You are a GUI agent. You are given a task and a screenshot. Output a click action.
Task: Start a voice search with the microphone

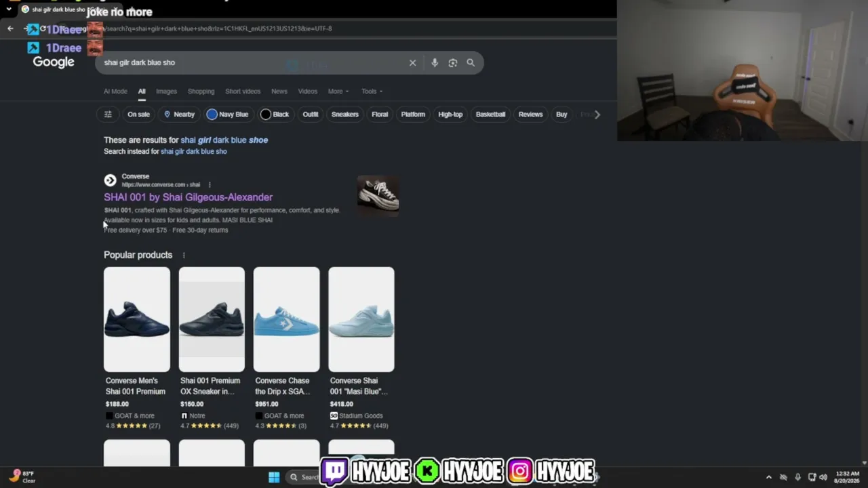click(435, 62)
